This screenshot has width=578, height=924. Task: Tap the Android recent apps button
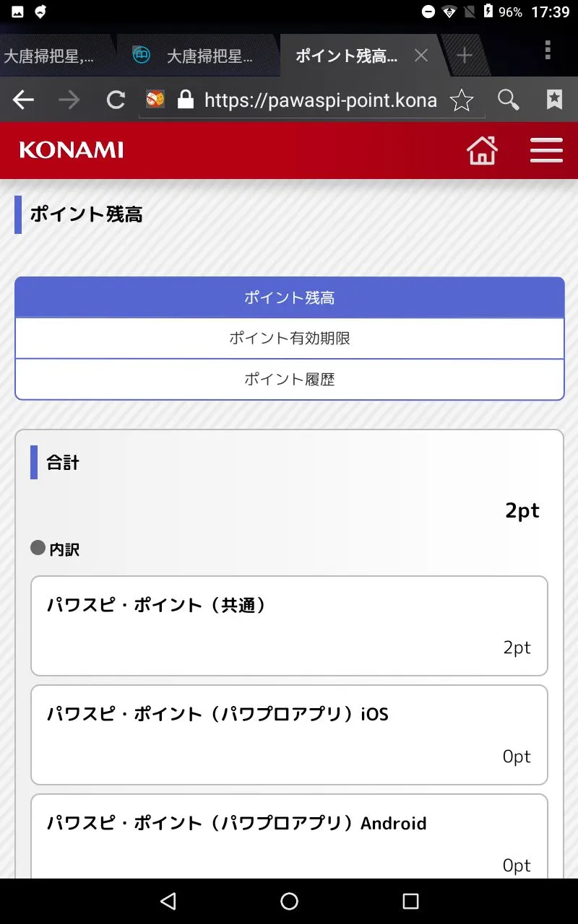[x=410, y=900]
